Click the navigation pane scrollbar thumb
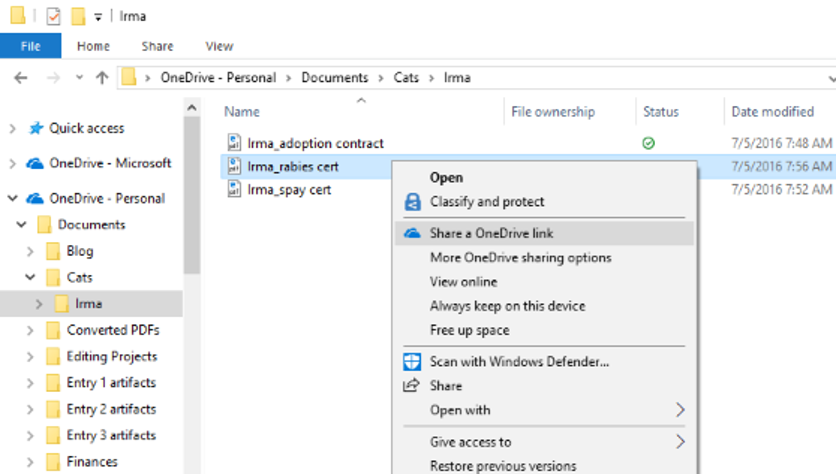The height and width of the screenshot is (474, 836). [192, 195]
